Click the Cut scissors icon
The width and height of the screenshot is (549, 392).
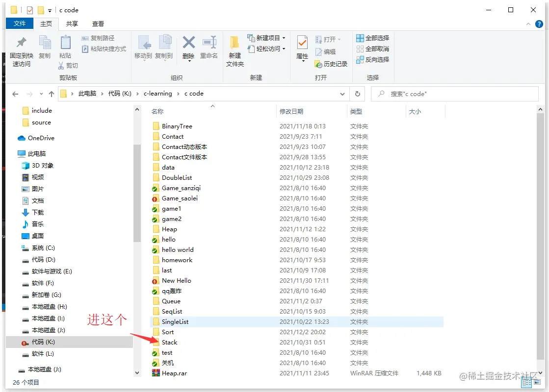(x=61, y=65)
